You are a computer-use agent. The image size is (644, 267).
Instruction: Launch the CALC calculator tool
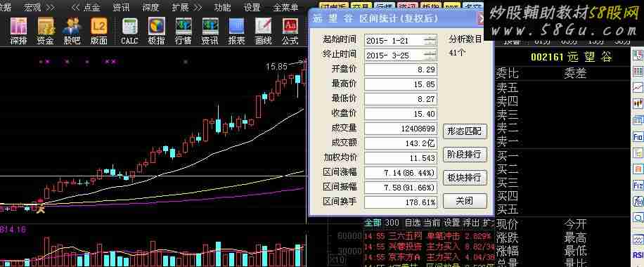coord(129,31)
